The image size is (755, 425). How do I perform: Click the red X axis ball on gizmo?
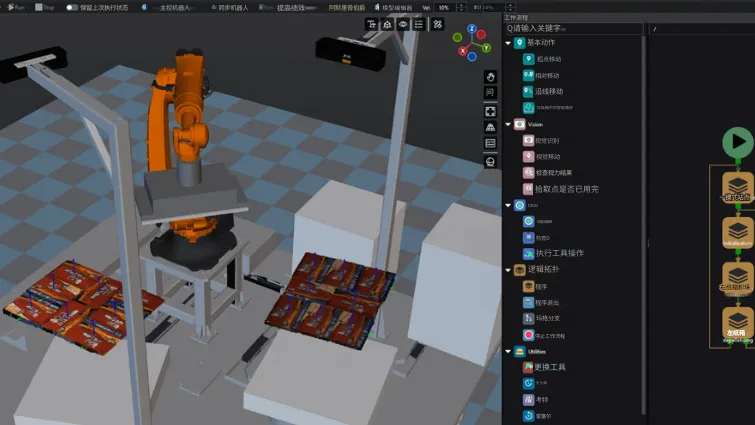(463, 50)
